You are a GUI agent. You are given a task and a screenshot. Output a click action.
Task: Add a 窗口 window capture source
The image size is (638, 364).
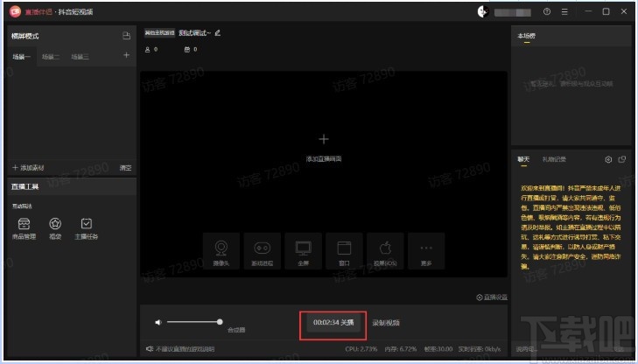(x=344, y=251)
